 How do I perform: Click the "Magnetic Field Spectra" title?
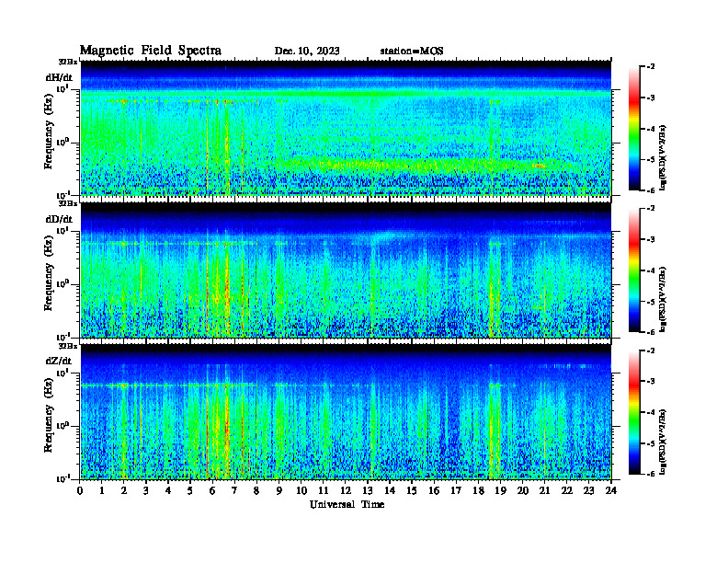click(x=151, y=51)
